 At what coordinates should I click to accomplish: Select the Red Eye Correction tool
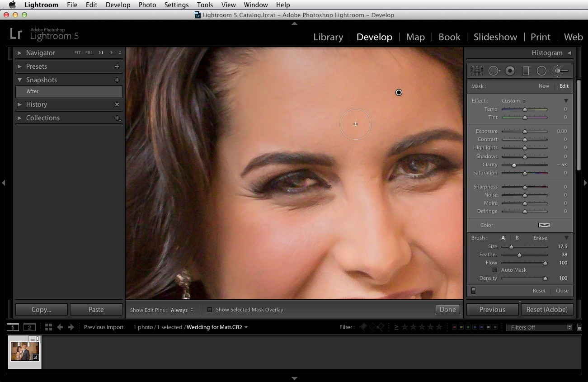[510, 71]
